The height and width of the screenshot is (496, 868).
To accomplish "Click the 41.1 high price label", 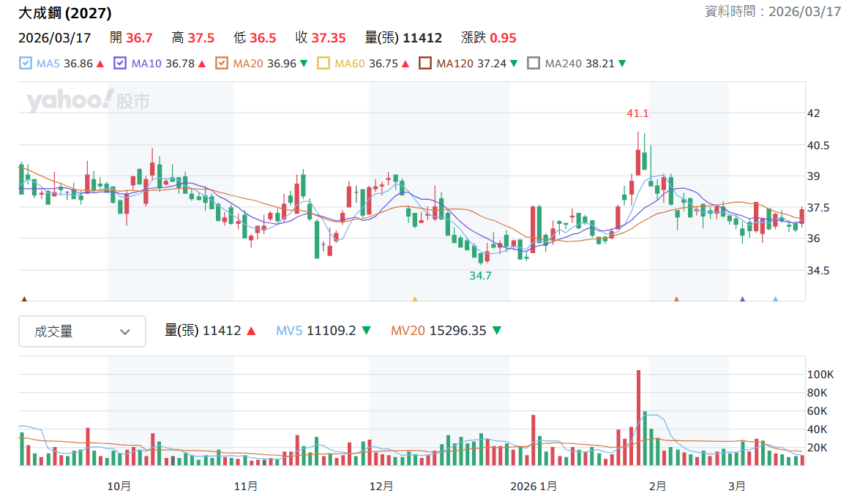I will [637, 113].
